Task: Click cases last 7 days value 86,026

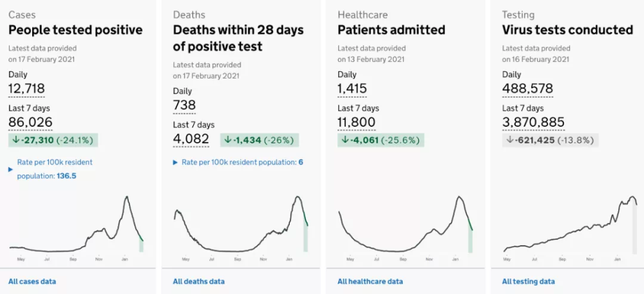Action: click(30, 122)
